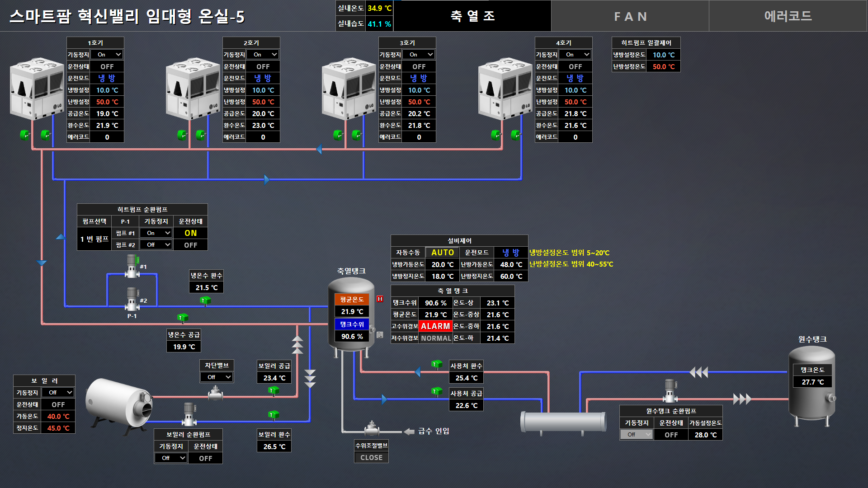Toggle the 냉방 operation mode in 설비제어
Viewport: 868px width, 488px height.
pos(511,253)
